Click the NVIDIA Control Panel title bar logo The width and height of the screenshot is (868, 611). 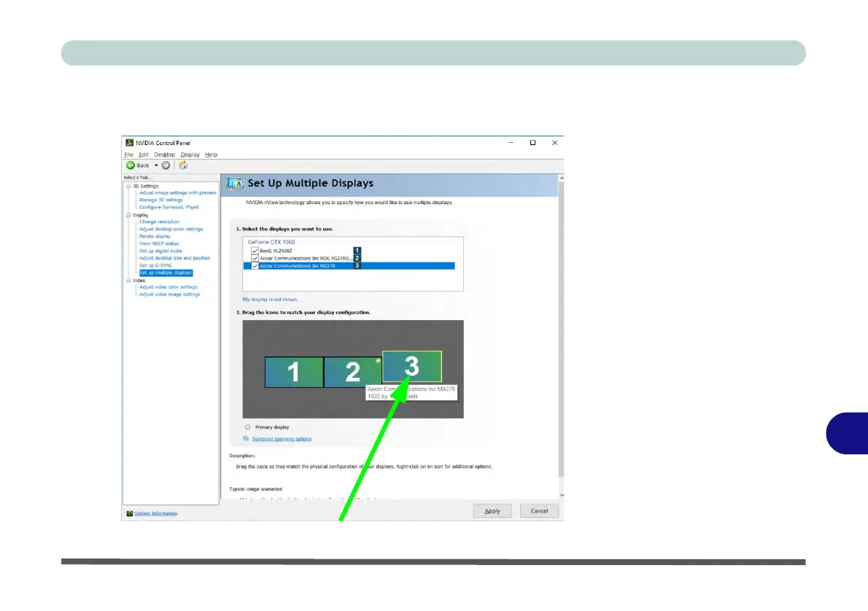click(129, 143)
